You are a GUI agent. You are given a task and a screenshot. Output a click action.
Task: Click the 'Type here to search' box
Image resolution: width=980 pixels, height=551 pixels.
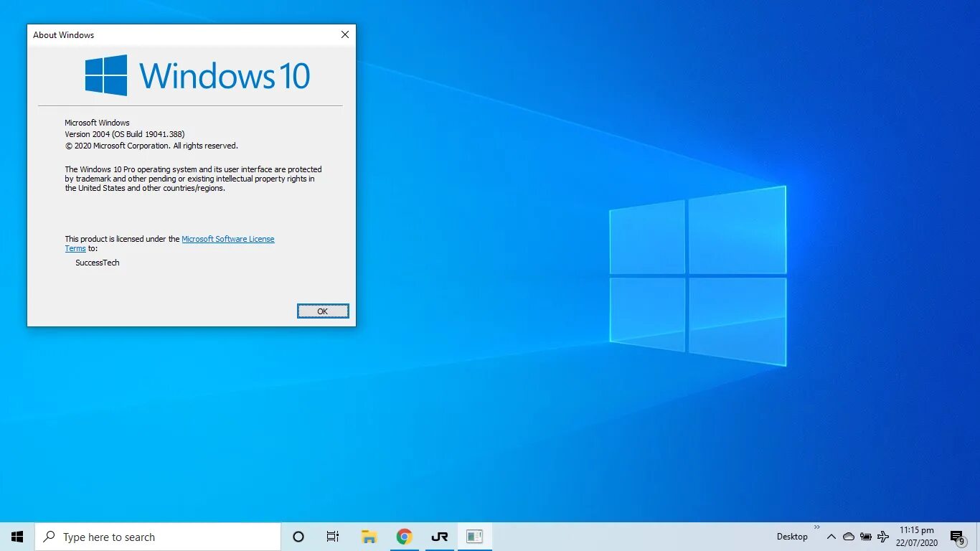coord(158,537)
